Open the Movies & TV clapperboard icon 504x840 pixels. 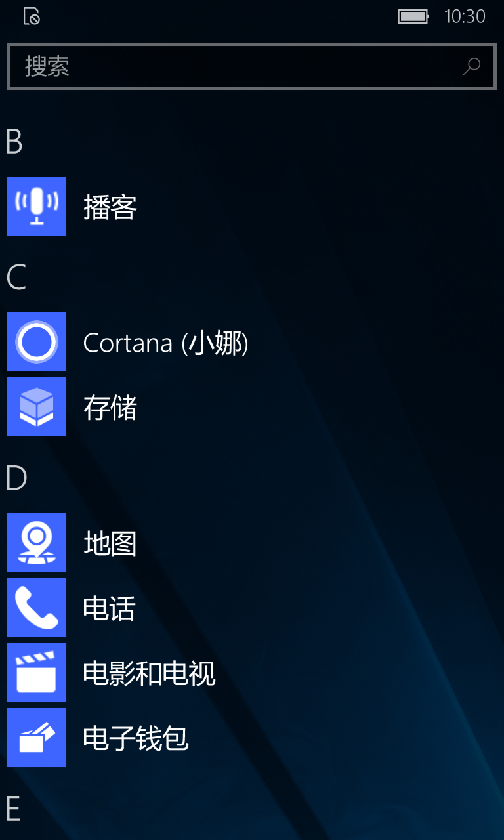[x=37, y=673]
